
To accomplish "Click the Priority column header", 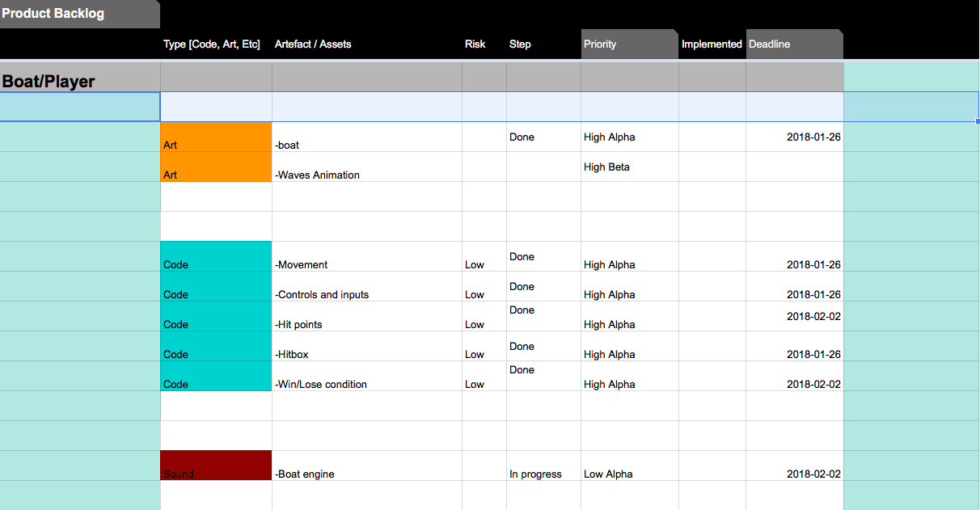I will (600, 44).
